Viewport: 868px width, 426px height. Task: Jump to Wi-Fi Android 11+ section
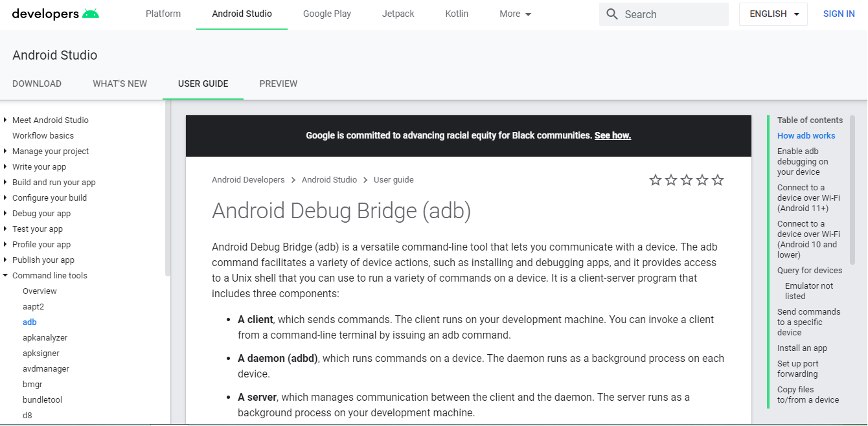tap(808, 197)
